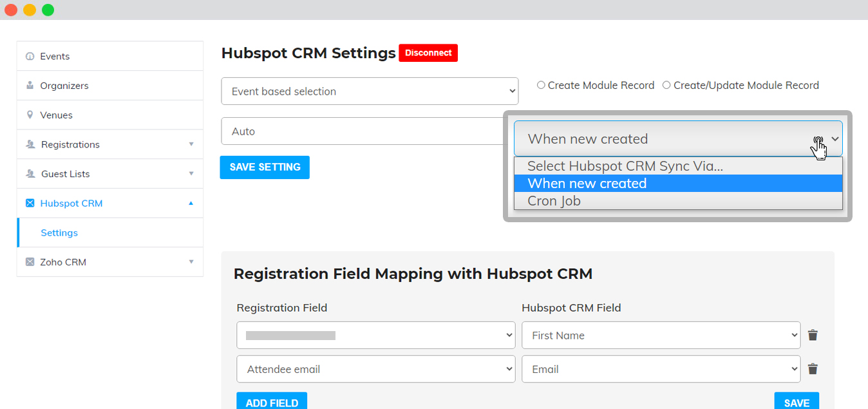Click the Hubspot CRM sidebar label
The image size is (868, 409).
[71, 204]
